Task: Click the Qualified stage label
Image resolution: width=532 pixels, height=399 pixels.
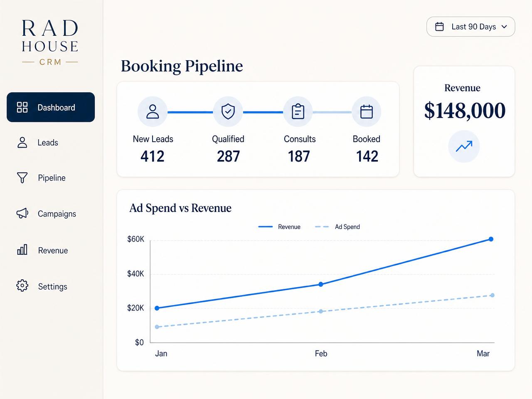Action: point(228,139)
